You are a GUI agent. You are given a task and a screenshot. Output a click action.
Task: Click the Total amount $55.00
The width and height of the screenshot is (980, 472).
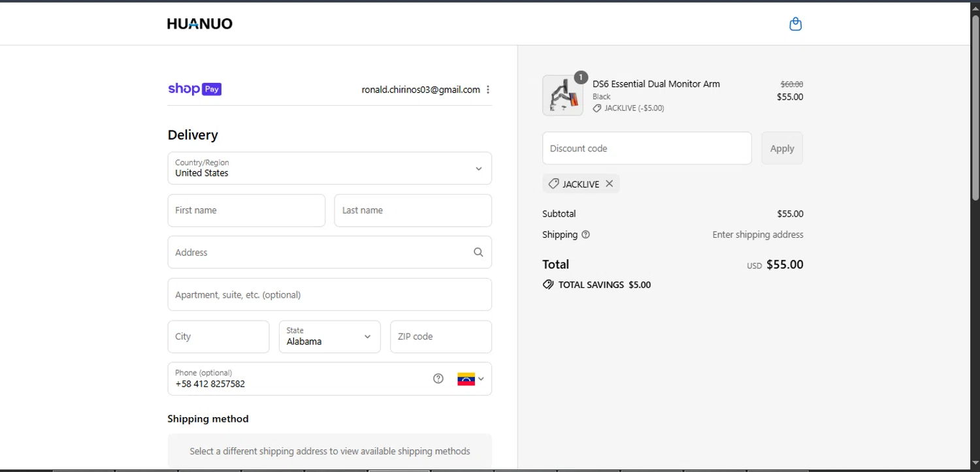785,264
